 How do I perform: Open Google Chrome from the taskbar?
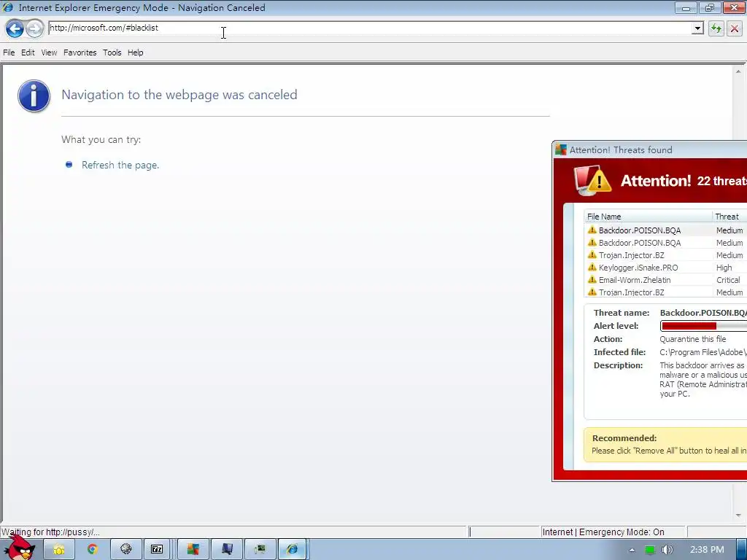click(x=92, y=550)
